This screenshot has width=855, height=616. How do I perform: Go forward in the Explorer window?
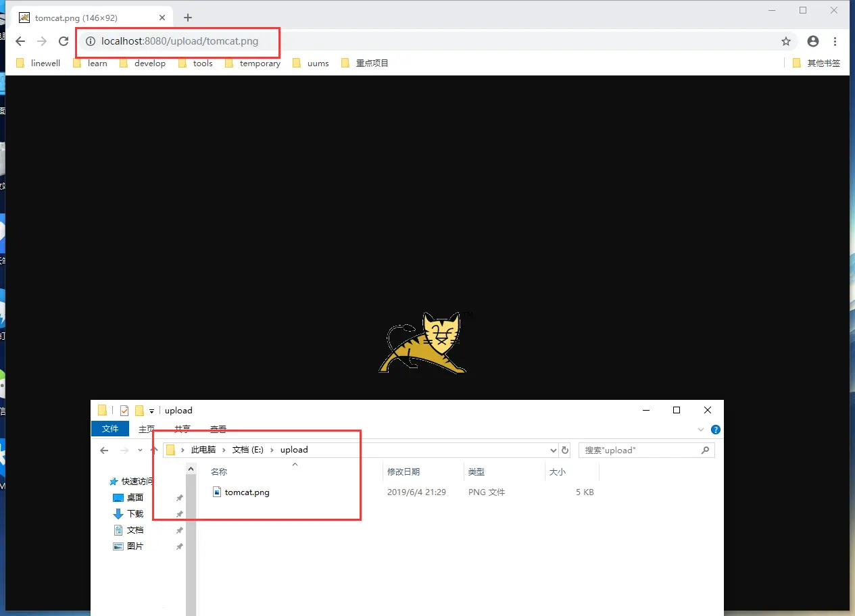point(124,450)
